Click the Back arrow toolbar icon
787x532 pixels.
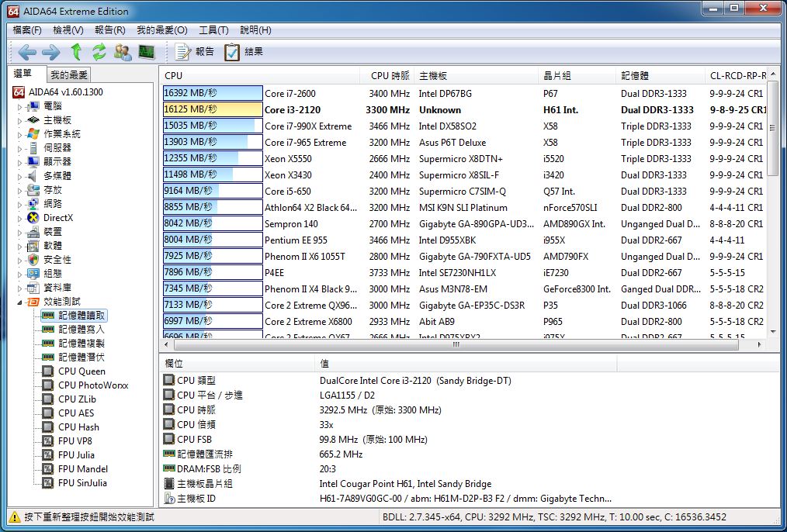coord(27,52)
